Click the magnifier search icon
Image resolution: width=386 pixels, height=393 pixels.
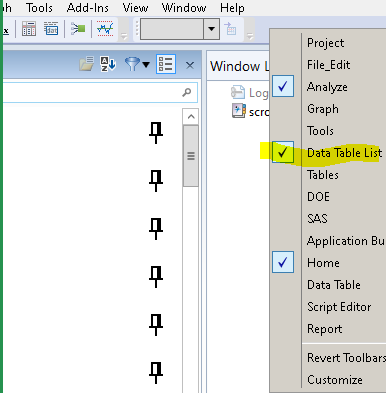point(187,92)
